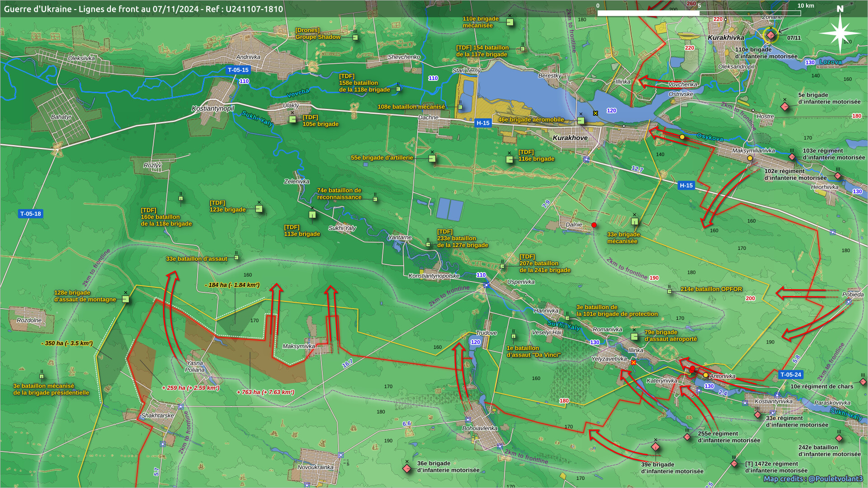868x488 pixels.
Task: Click the red dot near Dalnie
Action: point(594,225)
